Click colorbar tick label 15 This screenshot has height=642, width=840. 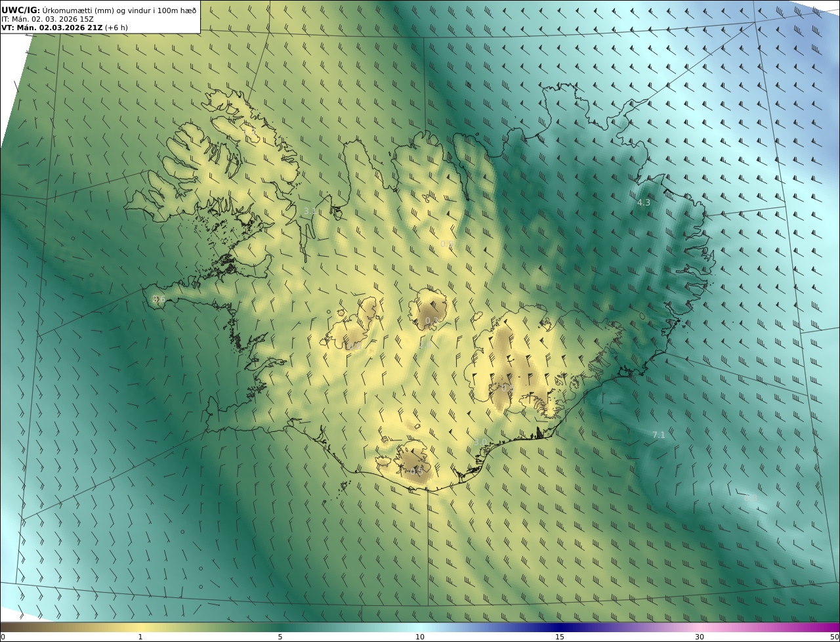click(x=560, y=637)
